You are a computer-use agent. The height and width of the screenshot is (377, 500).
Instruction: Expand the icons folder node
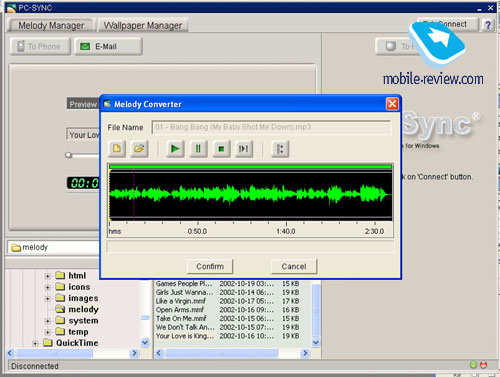click(48, 287)
